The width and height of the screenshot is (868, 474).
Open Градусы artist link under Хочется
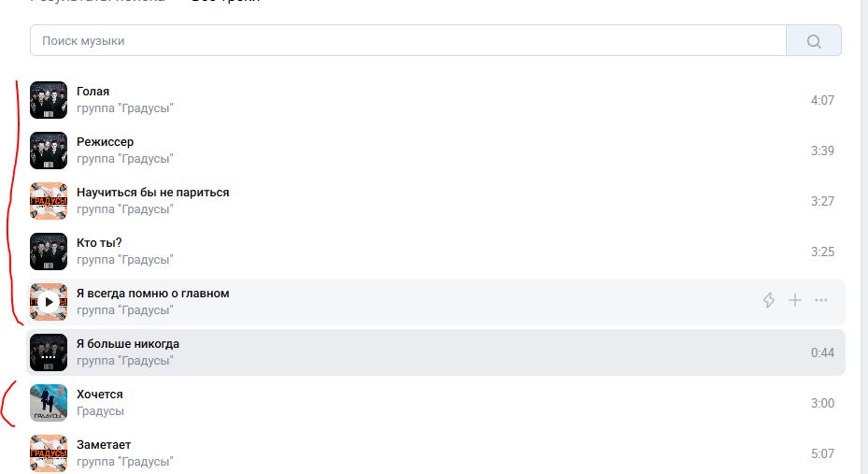(100, 410)
